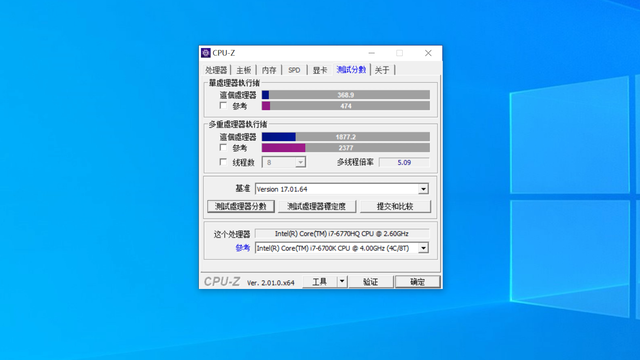This screenshot has height=360, width=640.
Task: Open the 显卡 tab
Action: (320, 70)
